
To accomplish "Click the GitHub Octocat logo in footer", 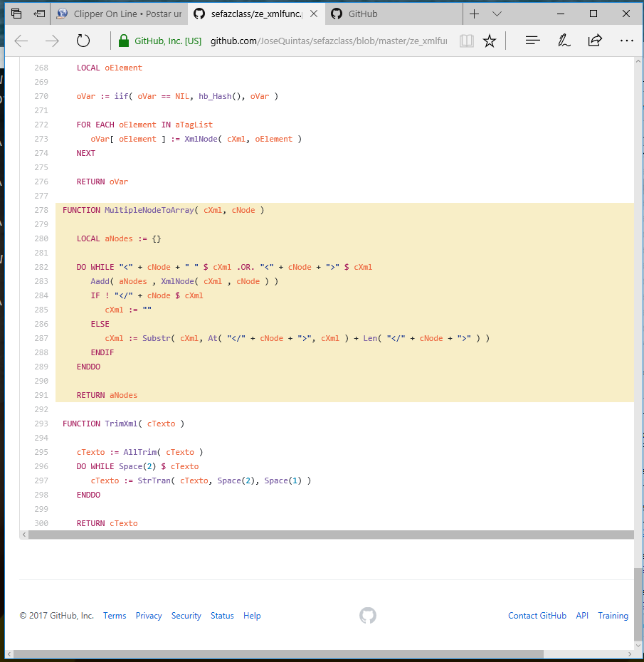I will pyautogui.click(x=368, y=616).
